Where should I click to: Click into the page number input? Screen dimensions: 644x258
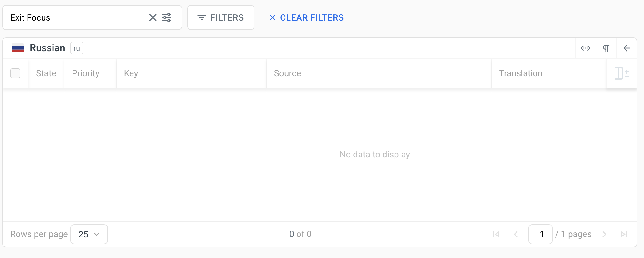541,234
